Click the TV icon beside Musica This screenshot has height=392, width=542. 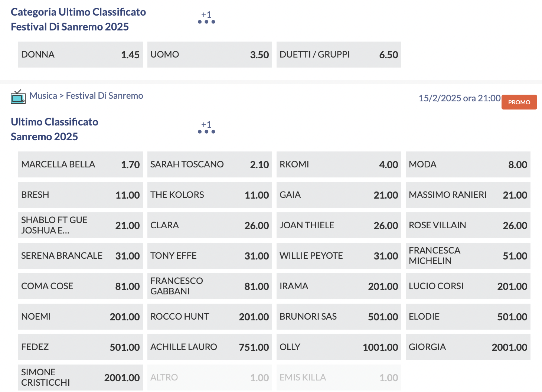pos(18,97)
